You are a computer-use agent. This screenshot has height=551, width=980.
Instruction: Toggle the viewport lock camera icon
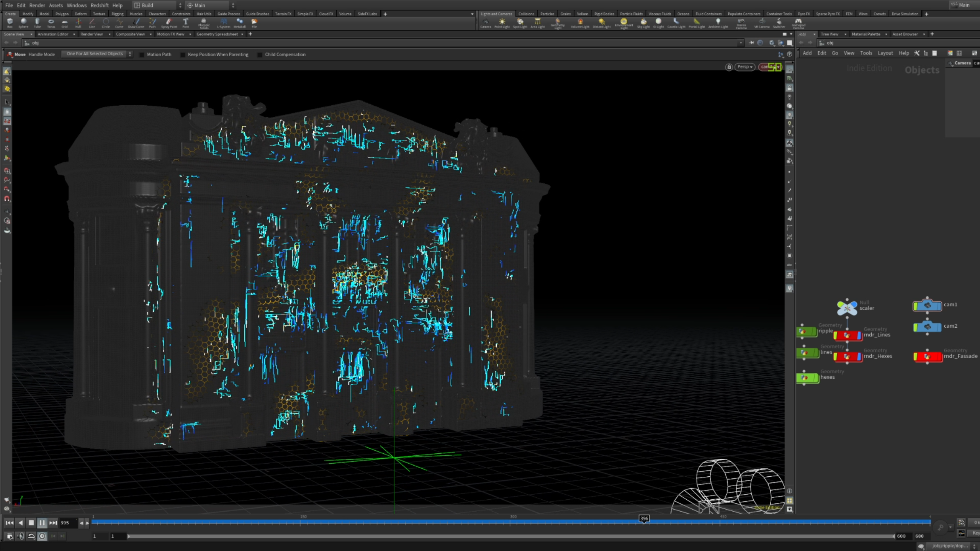[x=729, y=67]
